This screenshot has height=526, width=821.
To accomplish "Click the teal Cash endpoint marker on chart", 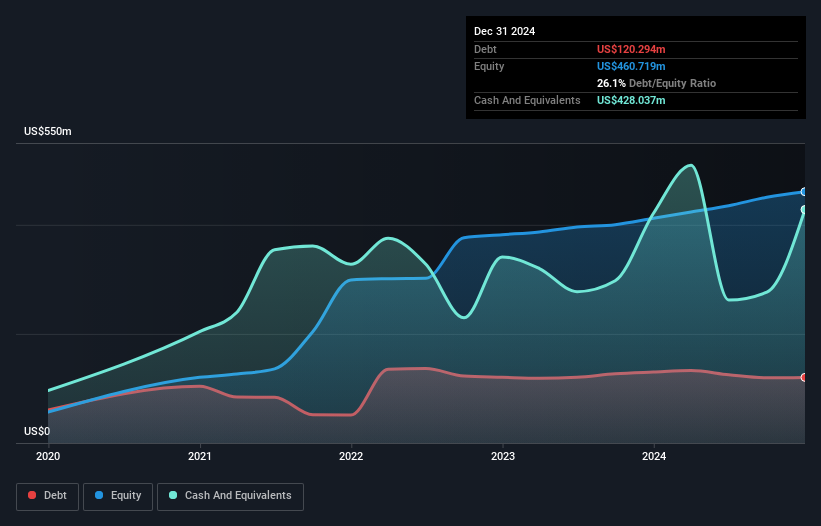I will 804,210.
